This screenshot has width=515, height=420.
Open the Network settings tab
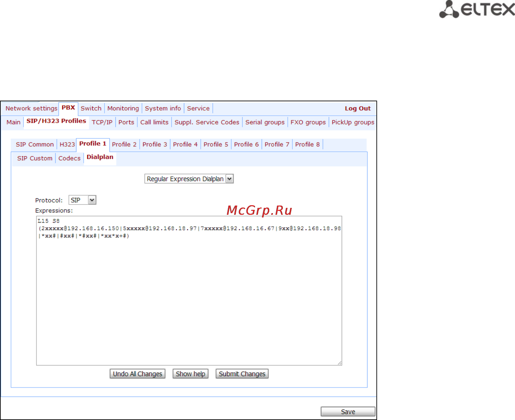click(x=31, y=108)
